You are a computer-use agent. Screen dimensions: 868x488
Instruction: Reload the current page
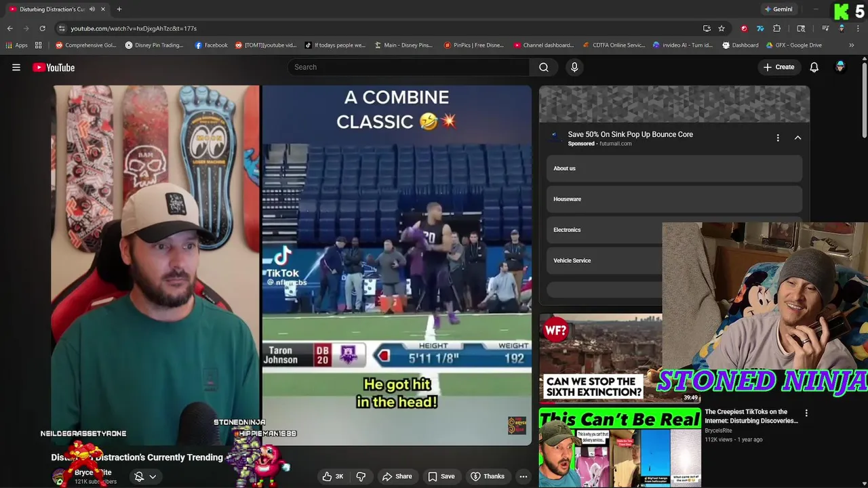(42, 28)
